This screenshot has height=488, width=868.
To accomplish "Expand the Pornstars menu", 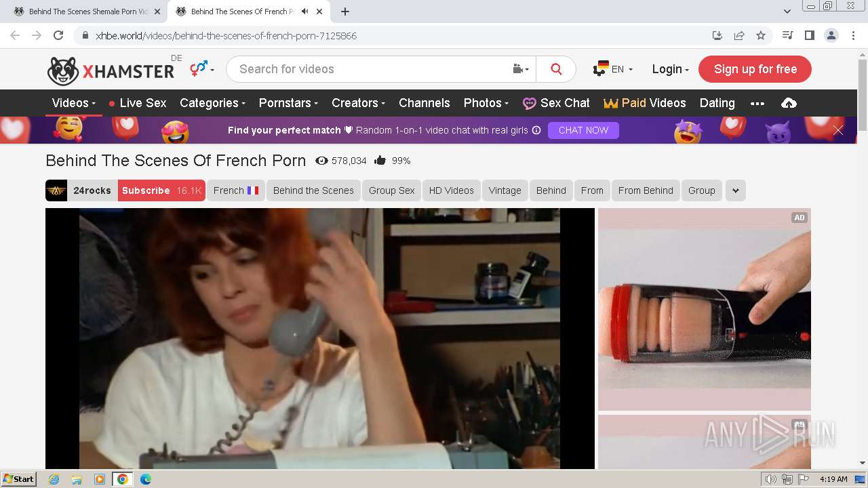I will (x=288, y=103).
